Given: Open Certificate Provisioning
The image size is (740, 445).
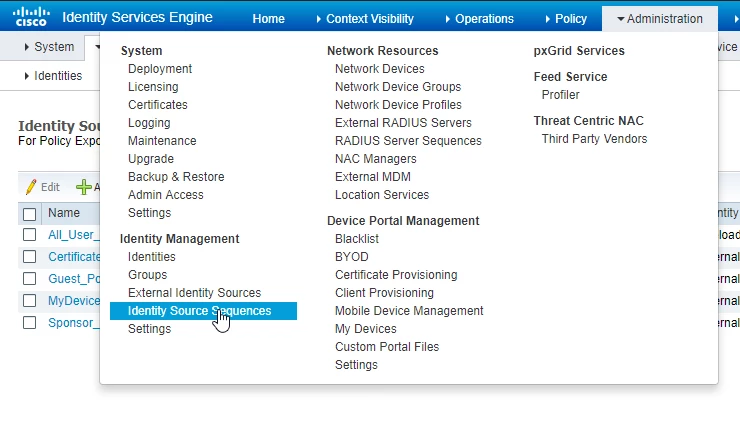Looking at the screenshot, I should pyautogui.click(x=396, y=275).
